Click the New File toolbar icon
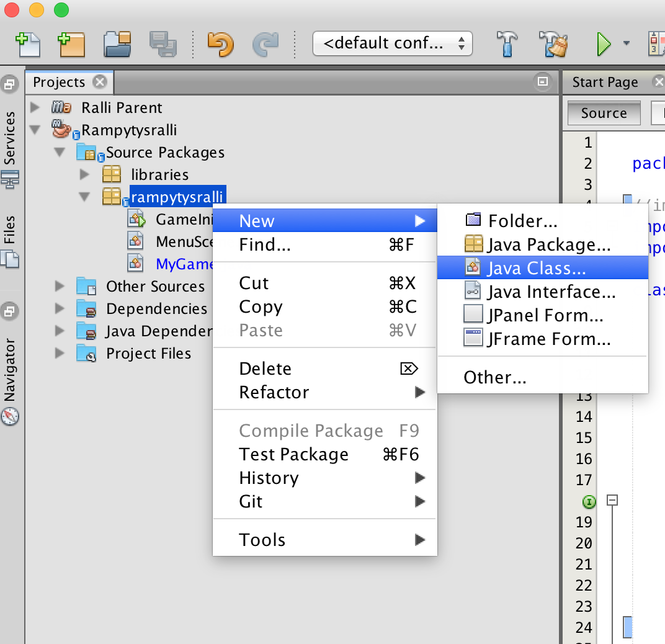The height and width of the screenshot is (644, 665). pyautogui.click(x=28, y=45)
